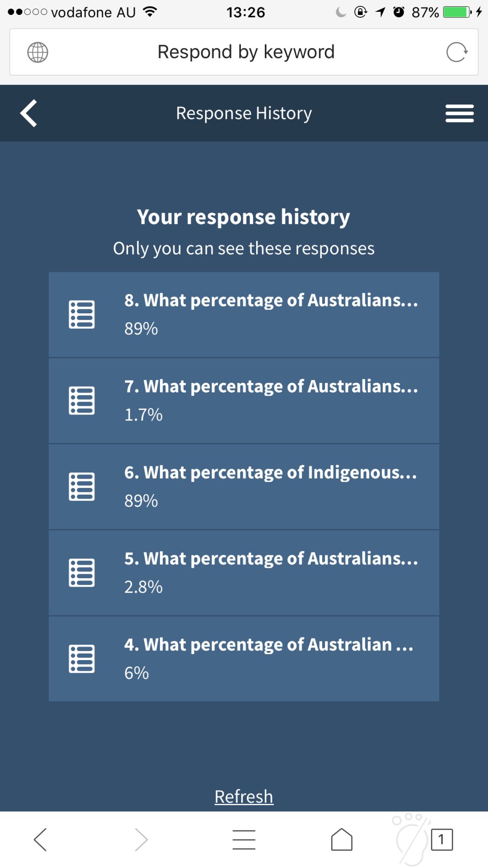Click the list icon beside question 5
Viewport: 488px width, 868px height.
tap(82, 573)
